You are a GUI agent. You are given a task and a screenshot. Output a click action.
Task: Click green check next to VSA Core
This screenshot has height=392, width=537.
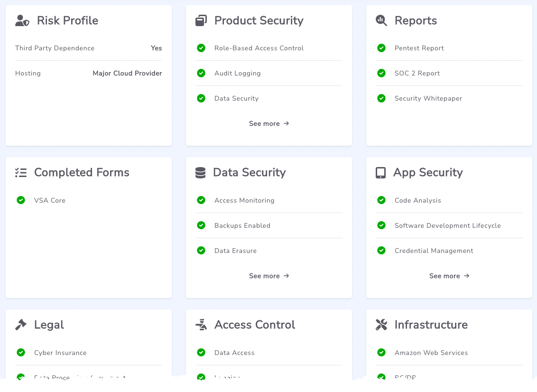(x=21, y=200)
